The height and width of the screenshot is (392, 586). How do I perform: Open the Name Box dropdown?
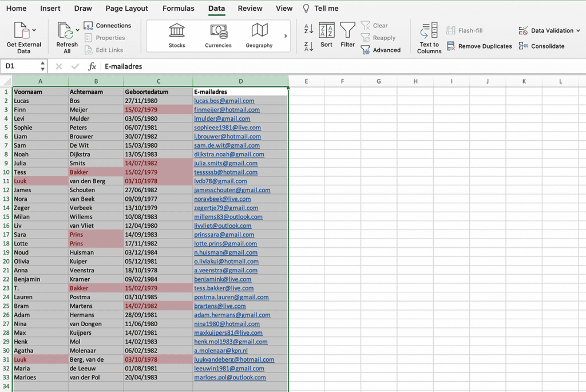(x=42, y=66)
